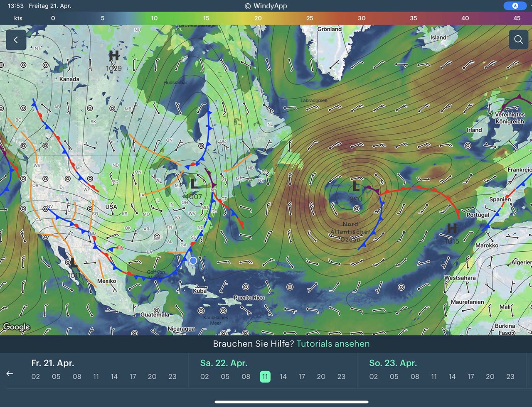Select 02 hour on Friday 21 April
Screen dimensions: 532x407
[x=36, y=377]
